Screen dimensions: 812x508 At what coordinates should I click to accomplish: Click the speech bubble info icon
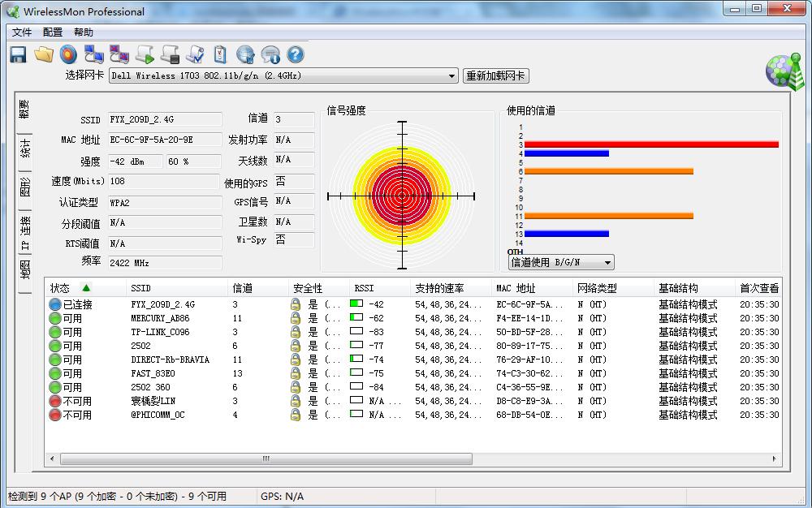coord(270,54)
